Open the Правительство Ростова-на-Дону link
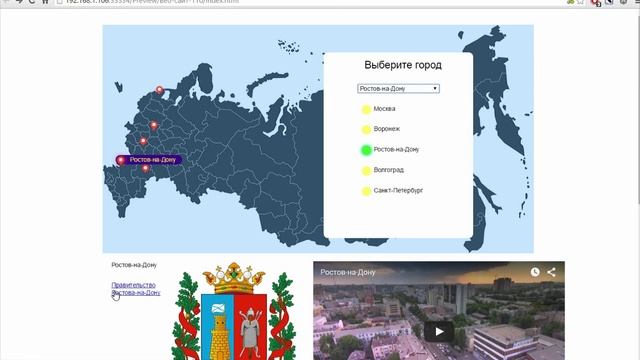Screen dimensions: 640x360 [x=136, y=289]
